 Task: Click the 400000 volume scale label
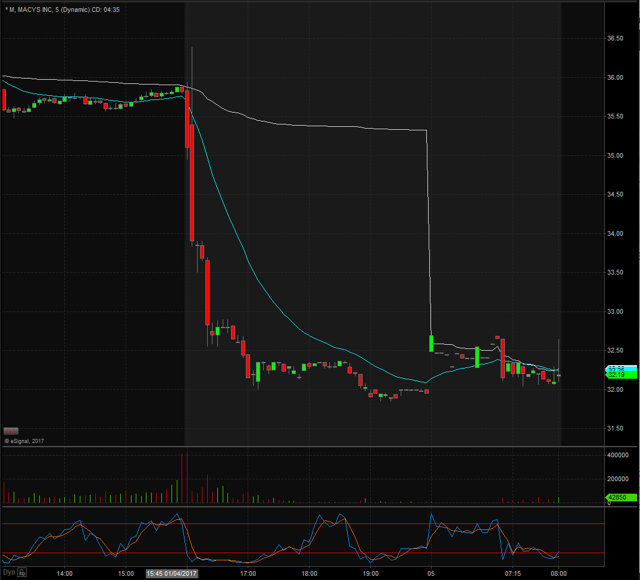click(x=618, y=455)
